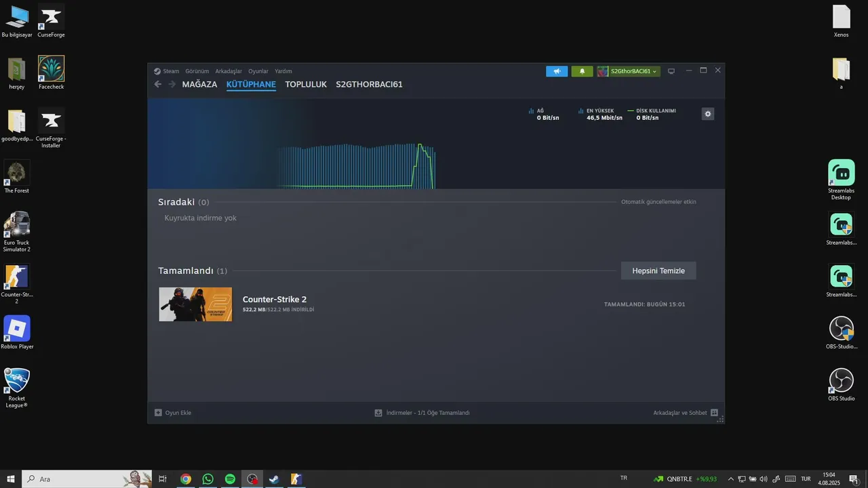Switch to the MAĞAZA tab
Screen dimensions: 868x488
click(199, 85)
